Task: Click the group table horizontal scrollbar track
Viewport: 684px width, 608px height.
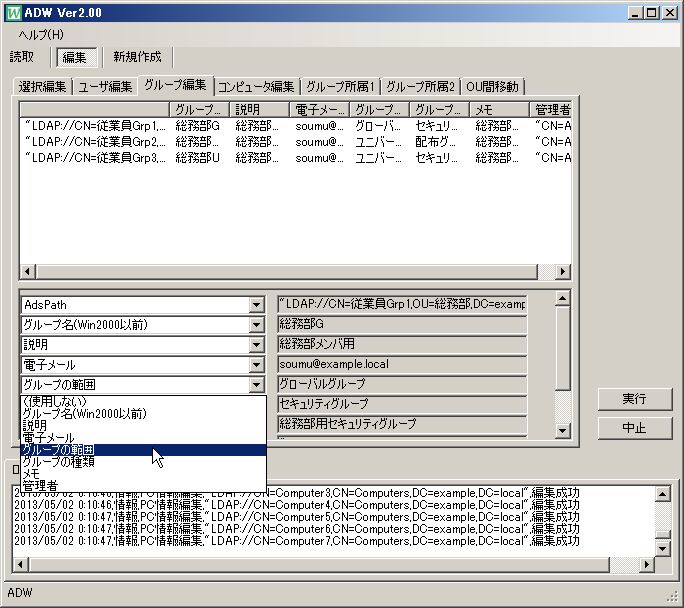Action: pos(546,272)
